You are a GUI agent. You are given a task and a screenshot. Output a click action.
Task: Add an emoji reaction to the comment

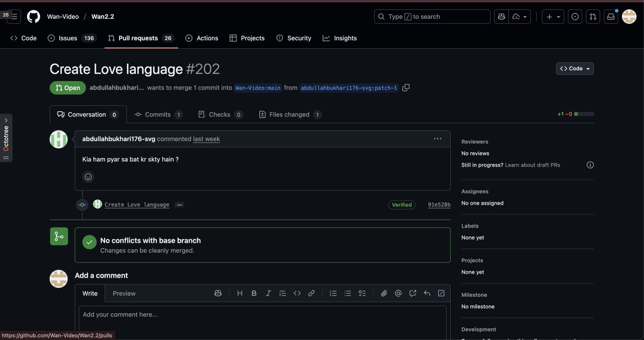pyautogui.click(x=88, y=177)
